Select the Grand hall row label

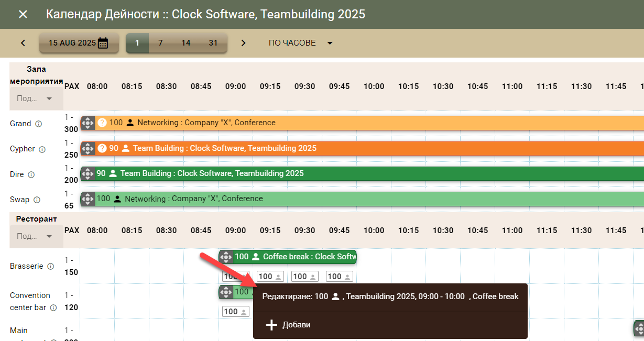click(x=20, y=124)
